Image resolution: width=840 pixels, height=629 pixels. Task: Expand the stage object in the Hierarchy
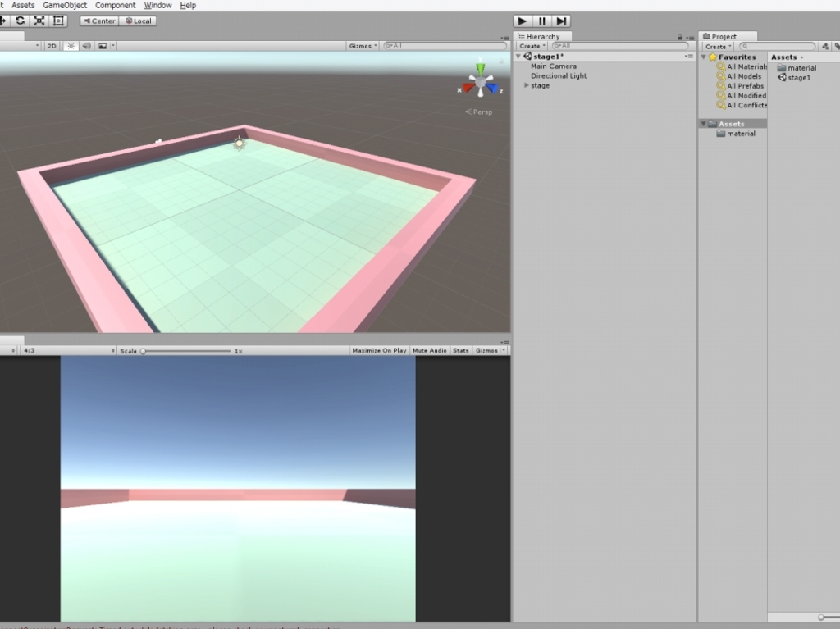coord(526,85)
